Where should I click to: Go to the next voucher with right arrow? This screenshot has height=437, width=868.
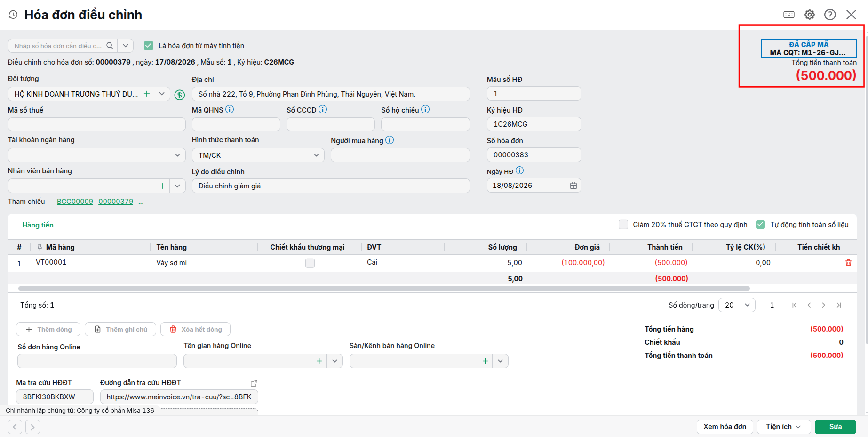pyautogui.click(x=32, y=427)
